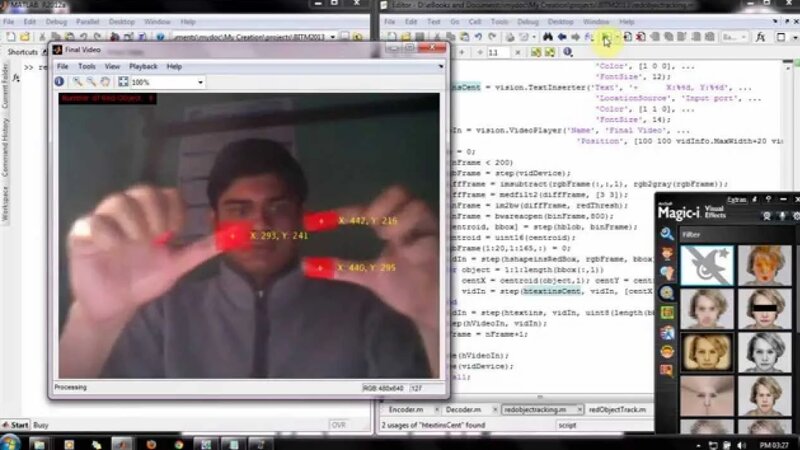800x450 pixels.
Task: Click webcam icon in Magic-i header
Action: pyautogui.click(x=766, y=216)
